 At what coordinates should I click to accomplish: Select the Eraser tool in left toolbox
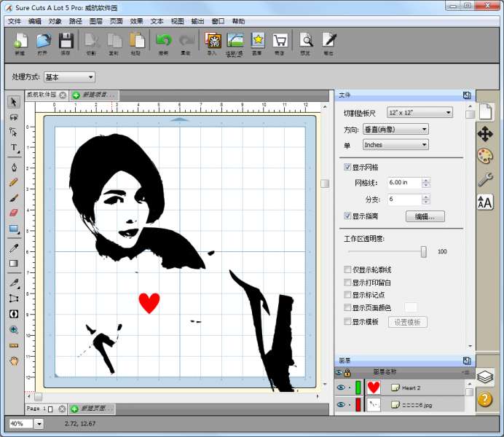[x=13, y=213]
